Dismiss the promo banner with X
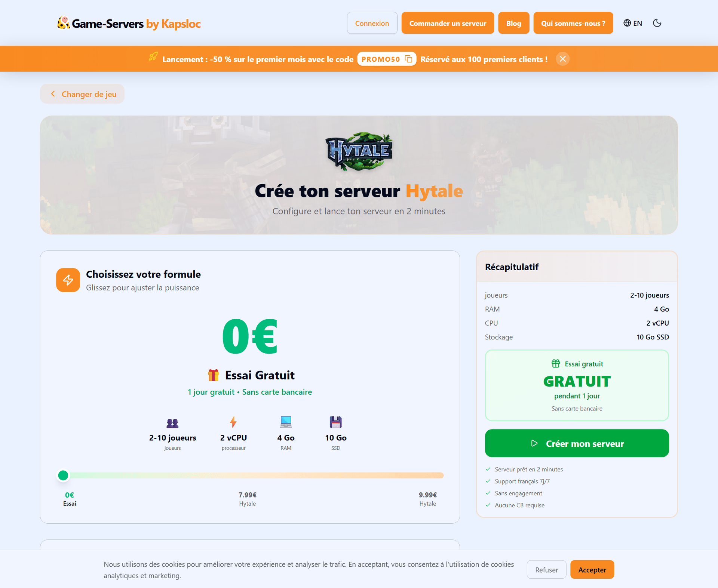718x588 pixels. tap(562, 59)
